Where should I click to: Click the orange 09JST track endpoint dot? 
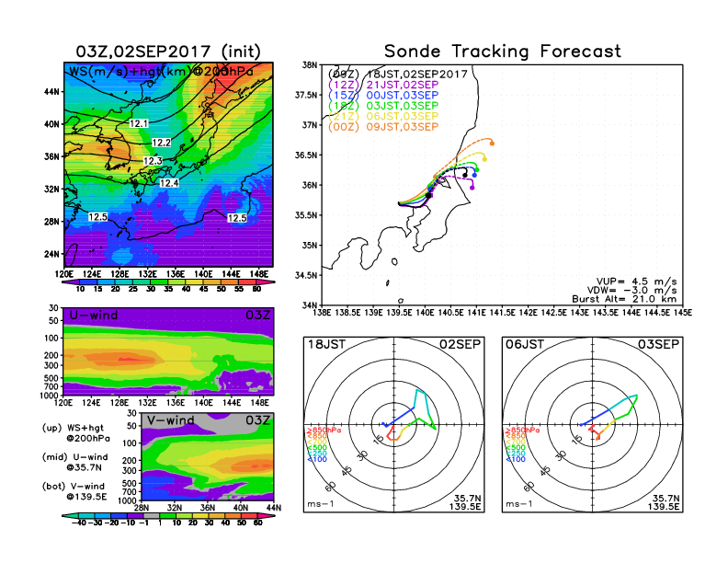[493, 143]
